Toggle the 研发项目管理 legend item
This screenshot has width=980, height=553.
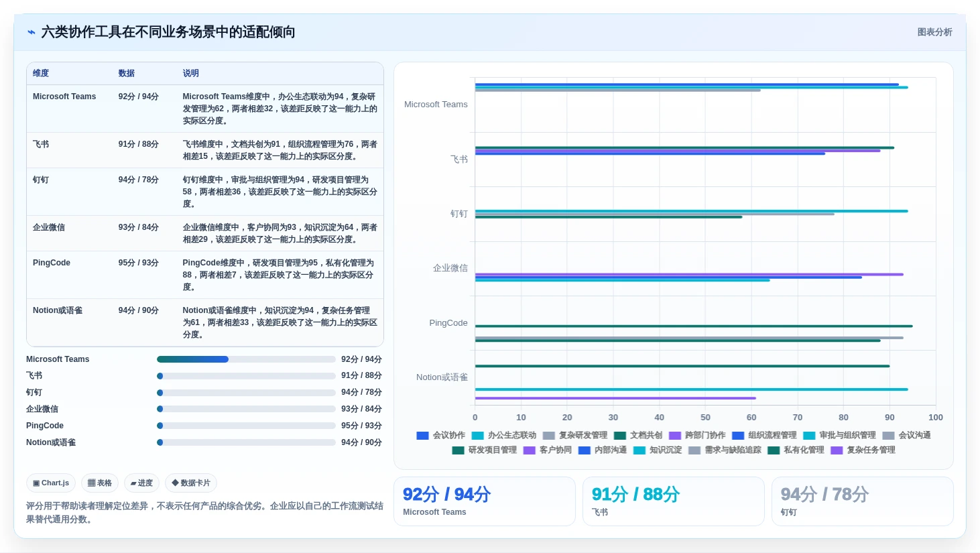click(x=484, y=450)
